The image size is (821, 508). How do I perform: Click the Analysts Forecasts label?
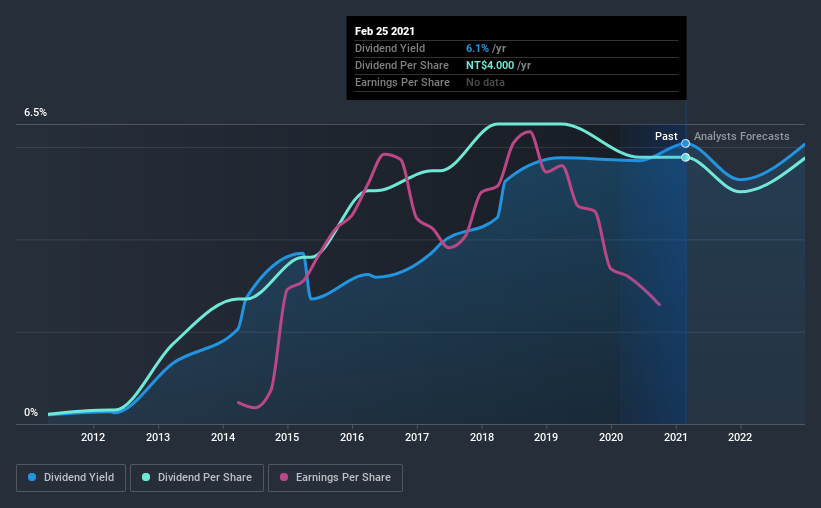tap(741, 136)
